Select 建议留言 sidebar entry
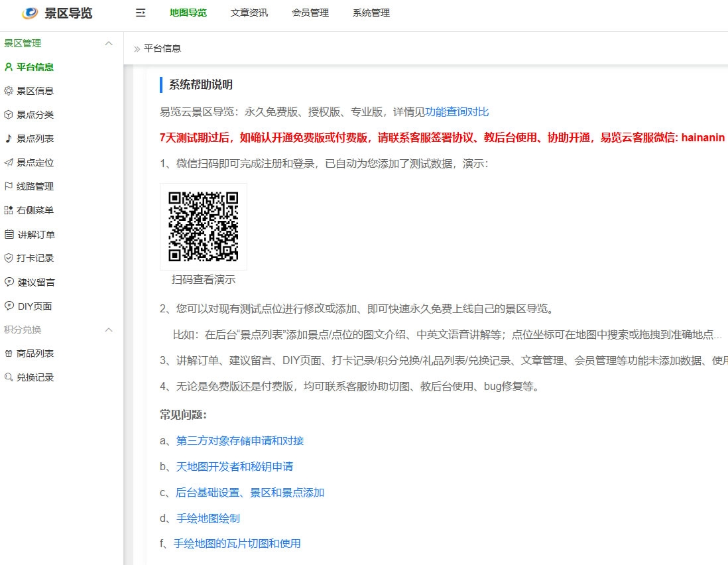The width and height of the screenshot is (728, 565). [36, 282]
